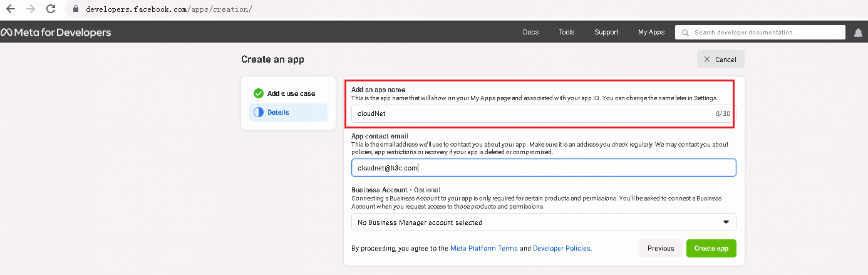
Task: Open notifications bell icon
Action: coord(858,33)
